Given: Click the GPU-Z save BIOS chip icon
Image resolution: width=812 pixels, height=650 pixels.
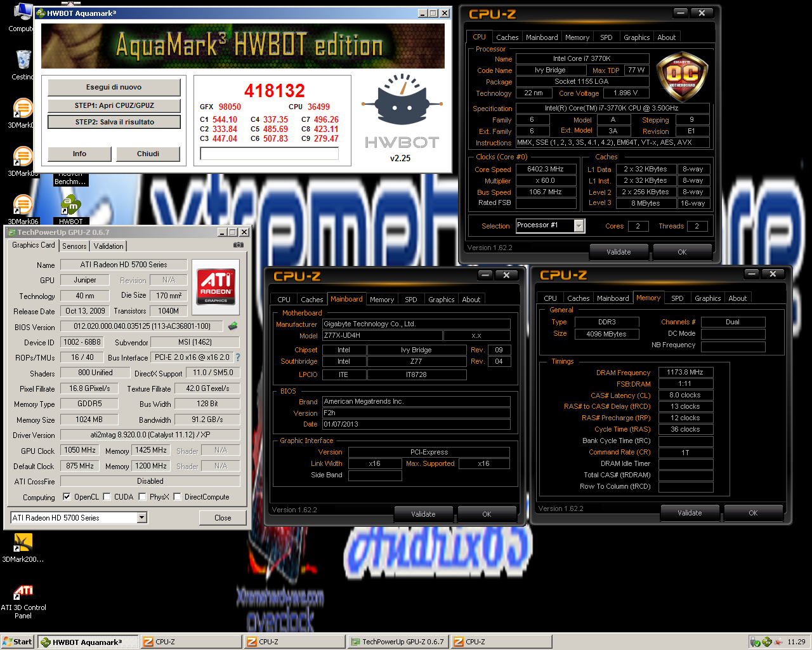Looking at the screenshot, I should (x=233, y=326).
